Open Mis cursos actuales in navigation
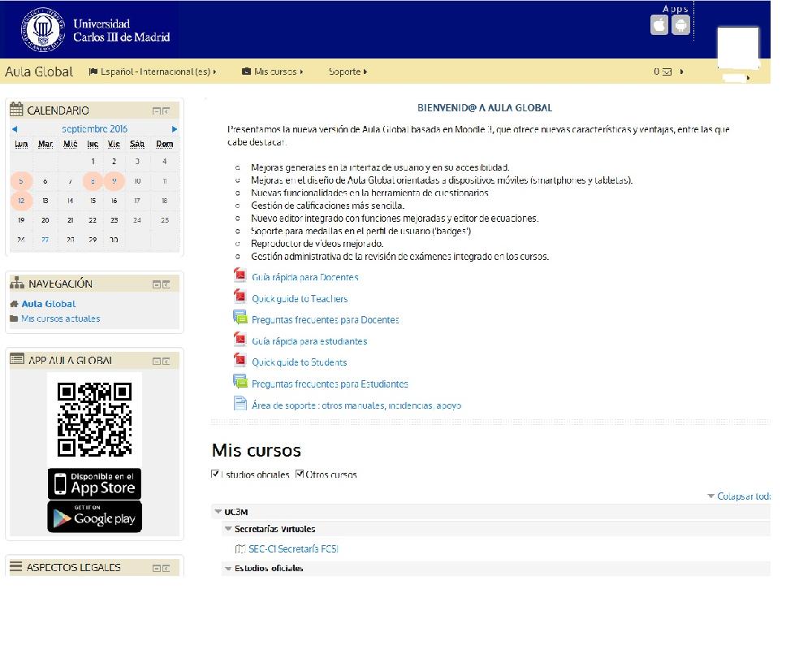The image size is (812, 650). pyautogui.click(x=61, y=318)
